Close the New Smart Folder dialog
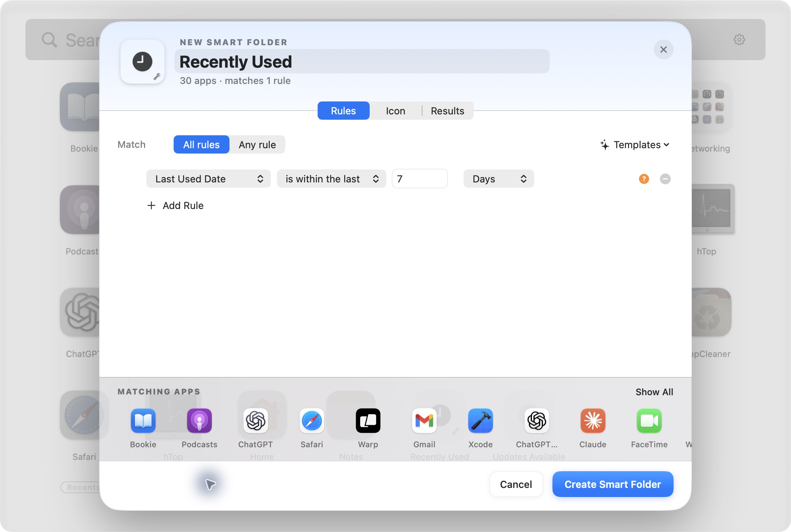Viewport: 791px width, 532px height. pos(664,49)
